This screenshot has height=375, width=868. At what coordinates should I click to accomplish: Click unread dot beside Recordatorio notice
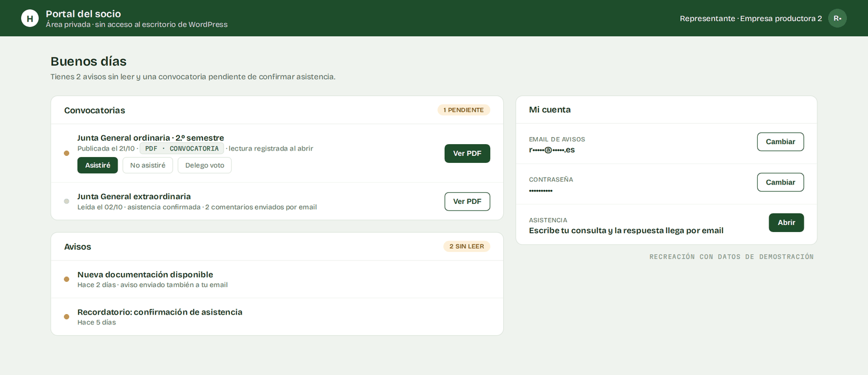tap(66, 317)
